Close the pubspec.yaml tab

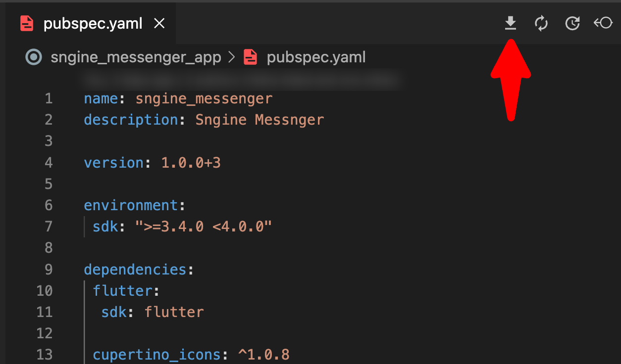159,23
